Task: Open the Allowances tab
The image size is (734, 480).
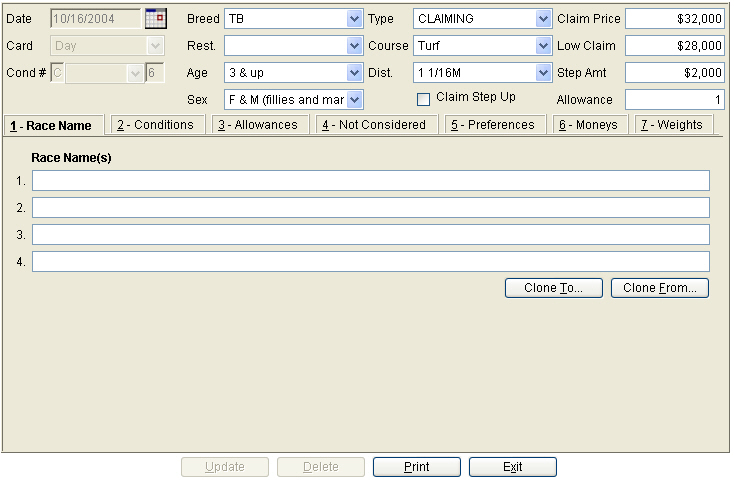Action: (x=258, y=125)
